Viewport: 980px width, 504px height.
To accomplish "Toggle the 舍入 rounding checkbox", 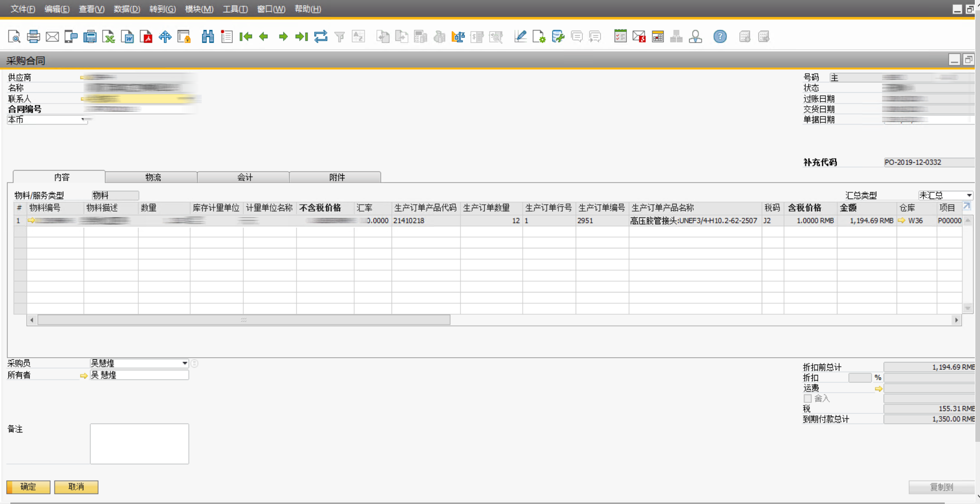I will click(x=807, y=399).
